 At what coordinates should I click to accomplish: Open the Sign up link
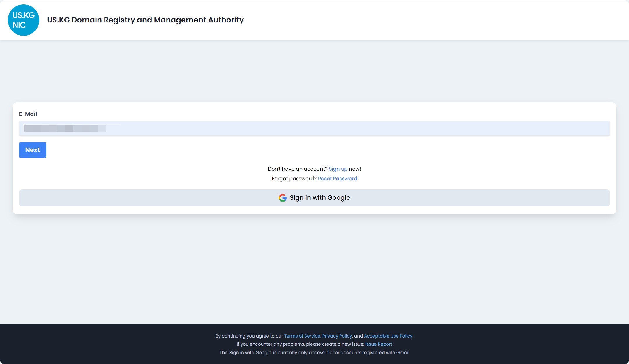[338, 169]
